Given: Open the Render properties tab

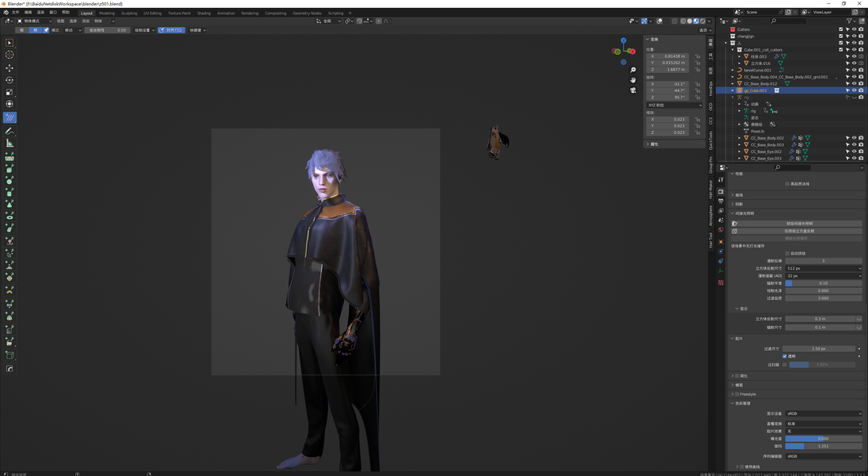Looking at the screenshot, I should pos(721,191).
